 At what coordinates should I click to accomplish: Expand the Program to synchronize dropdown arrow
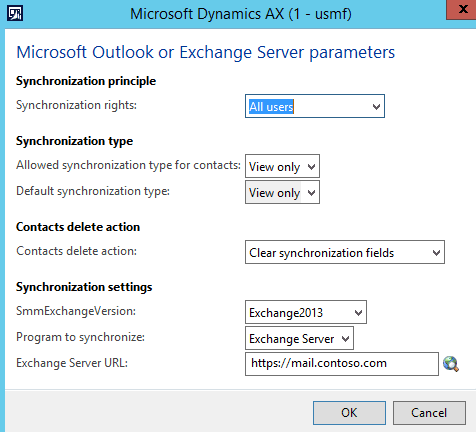345,339
